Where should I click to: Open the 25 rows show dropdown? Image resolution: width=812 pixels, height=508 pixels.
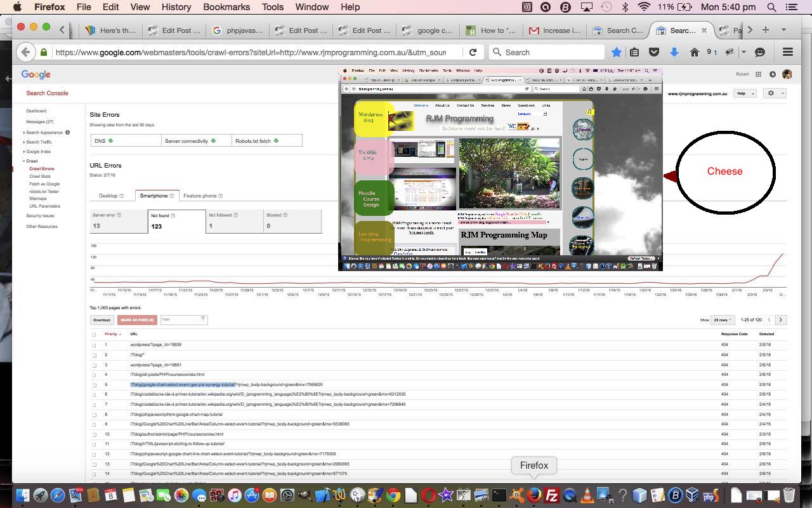tap(722, 320)
